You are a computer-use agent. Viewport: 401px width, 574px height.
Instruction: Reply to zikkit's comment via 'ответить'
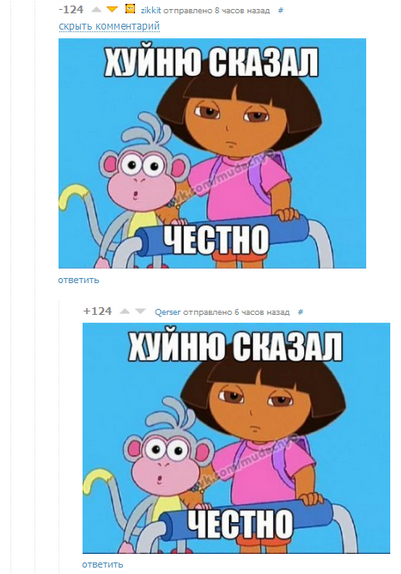point(78,280)
